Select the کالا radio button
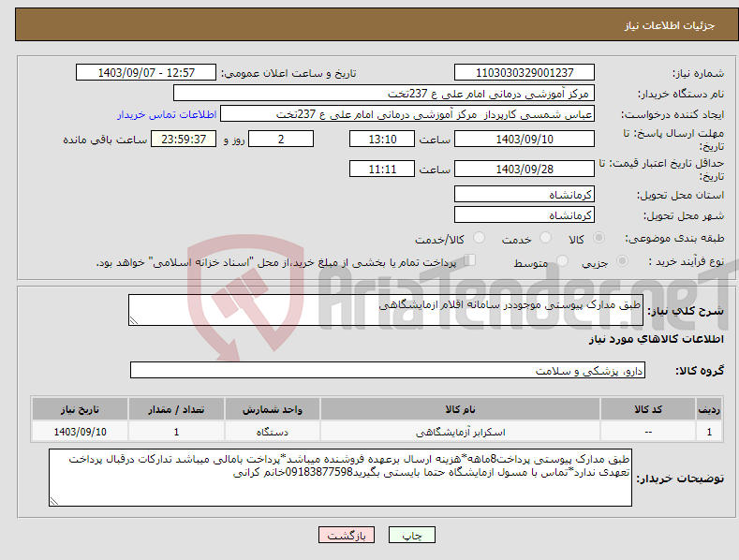The height and width of the screenshot is (560, 739). tap(599, 238)
